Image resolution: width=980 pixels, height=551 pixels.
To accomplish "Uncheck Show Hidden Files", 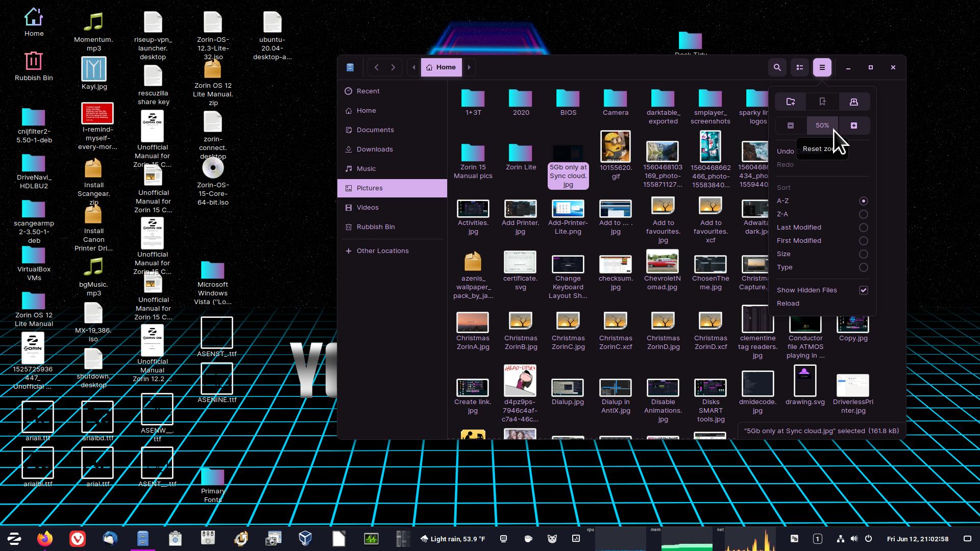I will (863, 290).
